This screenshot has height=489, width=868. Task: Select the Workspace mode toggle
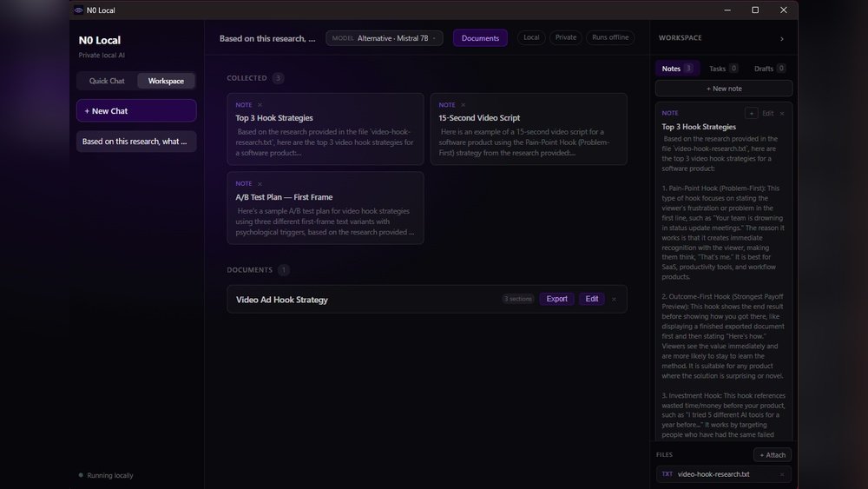166,81
